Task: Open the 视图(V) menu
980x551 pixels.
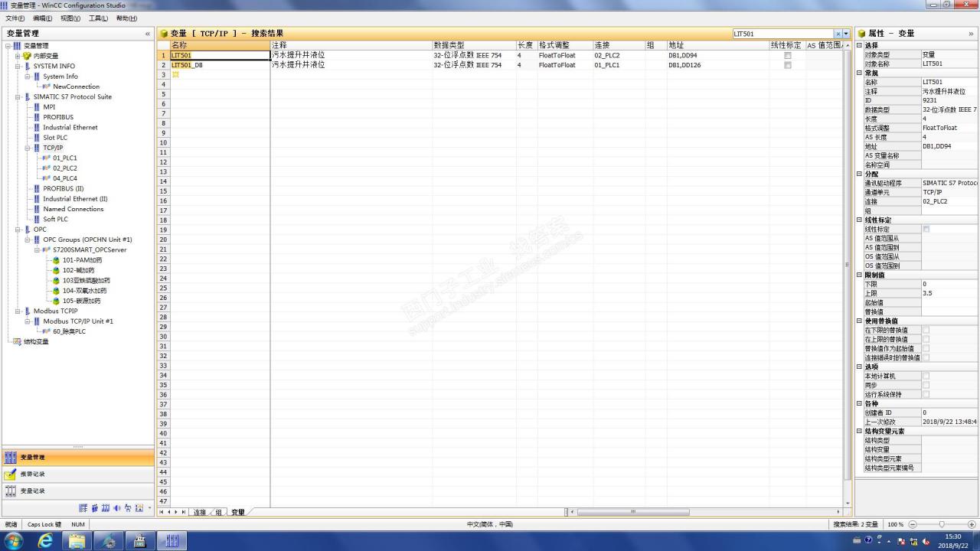Action: [x=70, y=18]
